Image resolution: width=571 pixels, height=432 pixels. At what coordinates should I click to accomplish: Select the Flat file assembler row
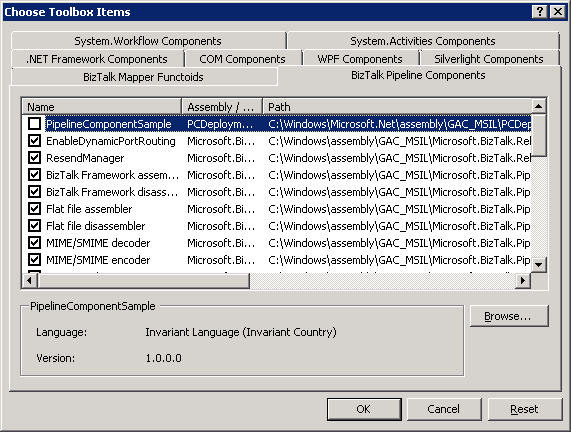coord(276,209)
